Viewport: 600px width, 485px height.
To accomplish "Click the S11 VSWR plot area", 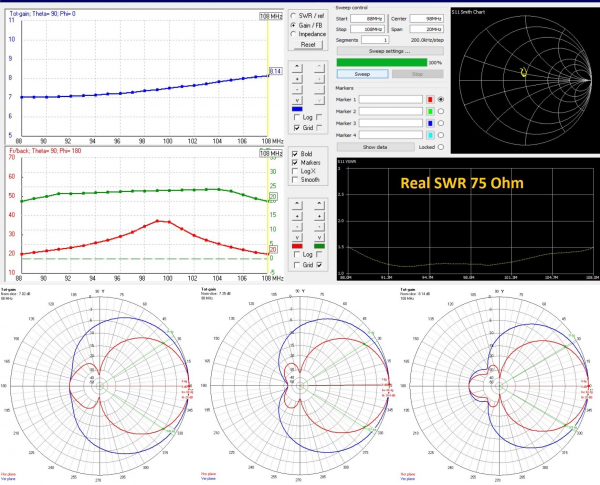I will coord(468,220).
